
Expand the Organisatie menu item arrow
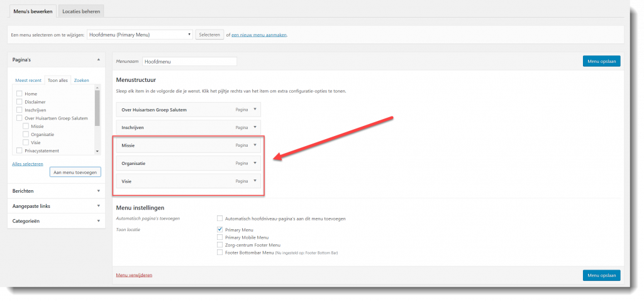point(255,163)
